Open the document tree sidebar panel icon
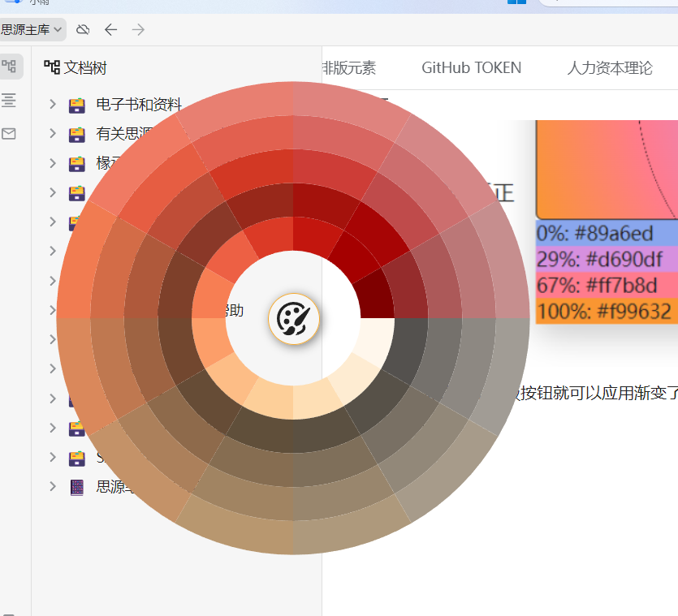 point(10,67)
